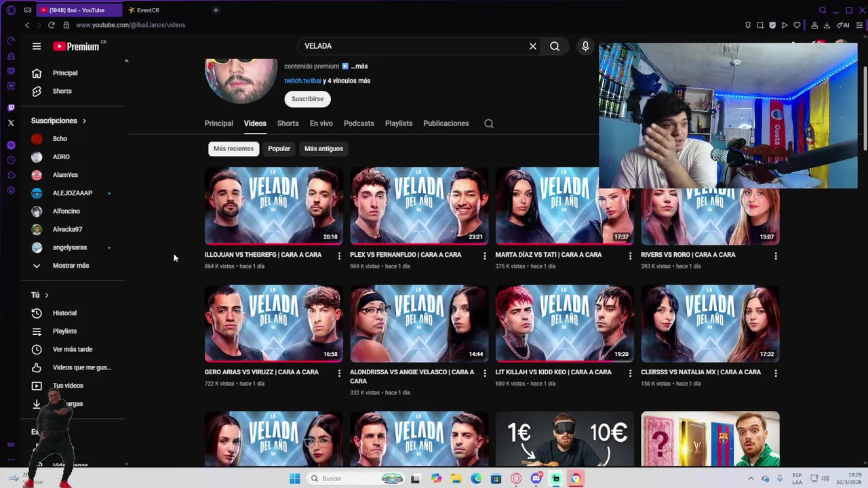Viewport: 868px width, 488px height.
Task: Run the YouTube search with magnifier button
Action: coord(555,46)
